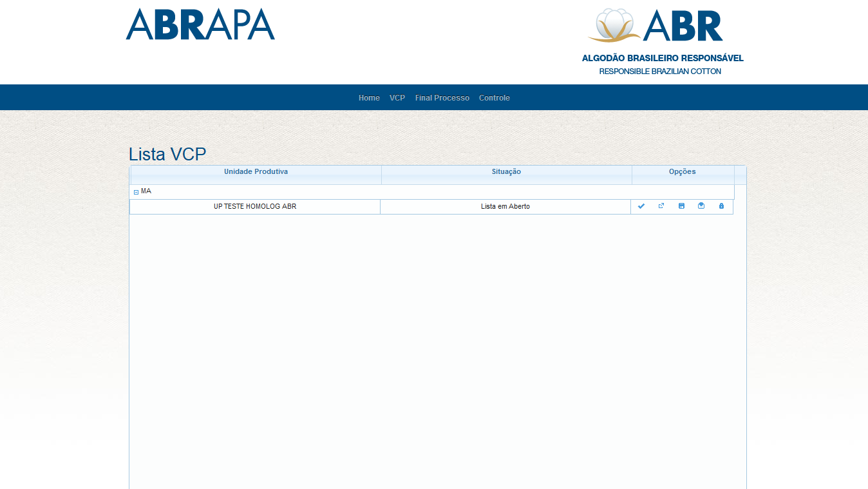Click the Lista VCP heading
The height and width of the screenshot is (489, 868).
(x=167, y=155)
